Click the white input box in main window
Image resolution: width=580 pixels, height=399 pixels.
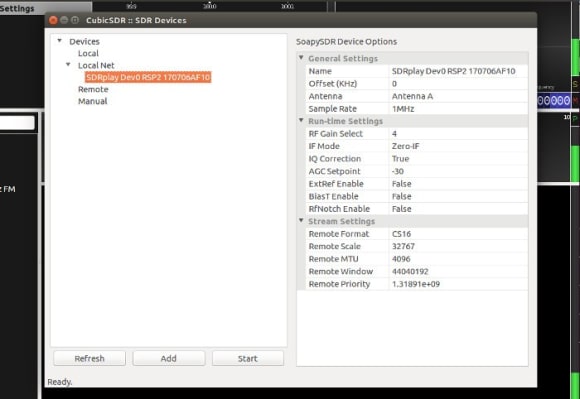pyautogui.click(x=17, y=122)
